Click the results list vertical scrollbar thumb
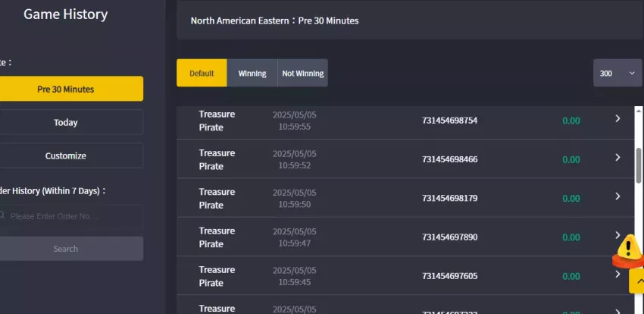The height and width of the screenshot is (314, 644). (639, 165)
